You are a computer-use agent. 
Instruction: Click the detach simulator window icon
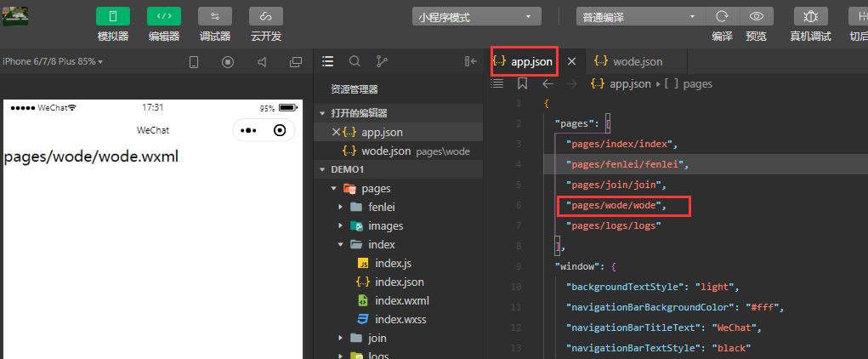296,62
